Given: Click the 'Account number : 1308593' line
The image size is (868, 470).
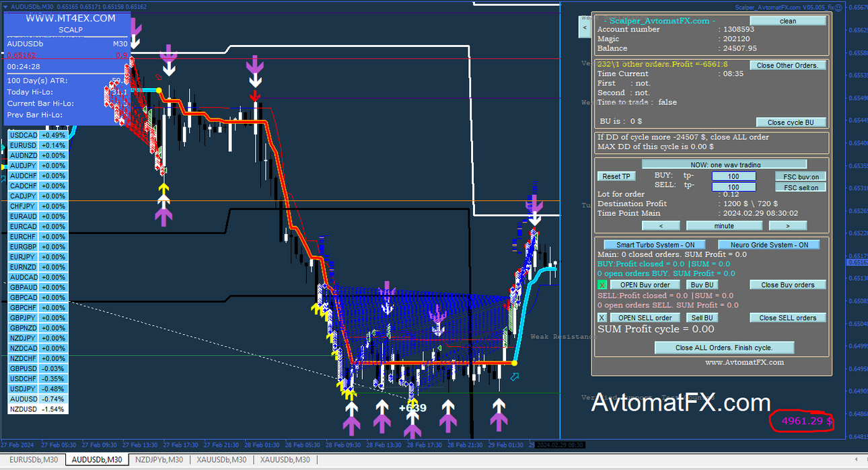Looking at the screenshot, I should pyautogui.click(x=676, y=30).
